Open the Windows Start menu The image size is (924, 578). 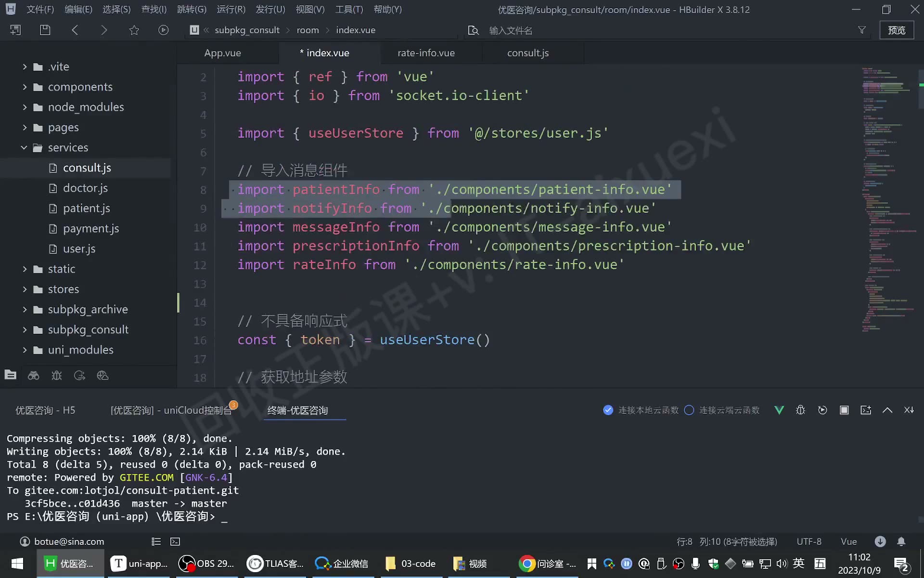click(17, 564)
